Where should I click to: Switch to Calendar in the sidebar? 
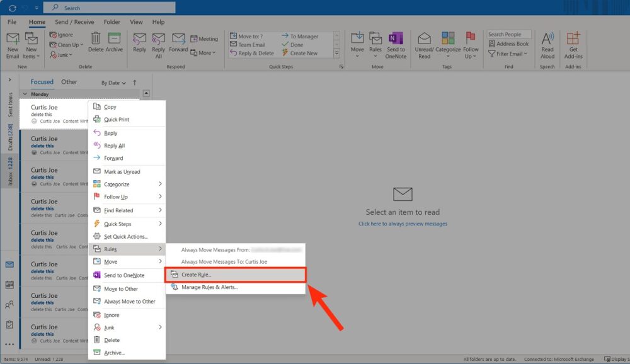tap(9, 285)
